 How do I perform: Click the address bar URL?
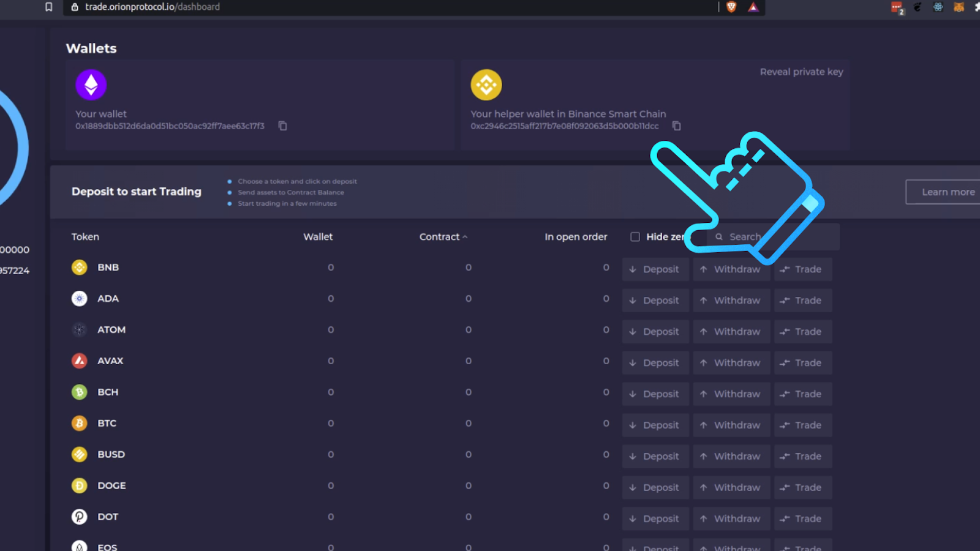click(x=153, y=7)
